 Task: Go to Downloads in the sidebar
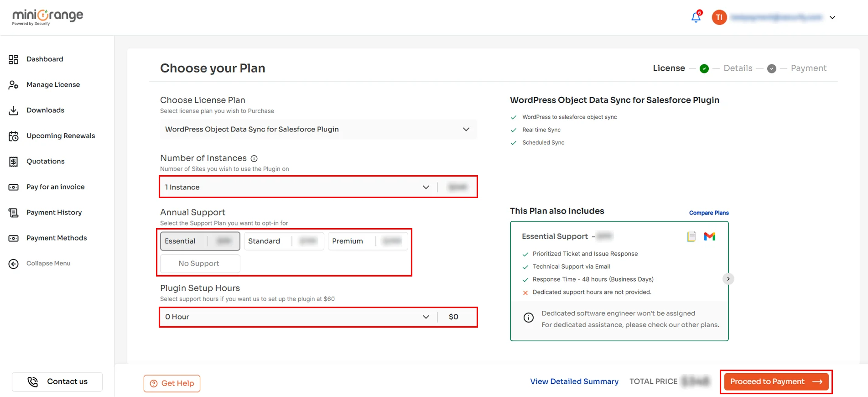coord(45,110)
